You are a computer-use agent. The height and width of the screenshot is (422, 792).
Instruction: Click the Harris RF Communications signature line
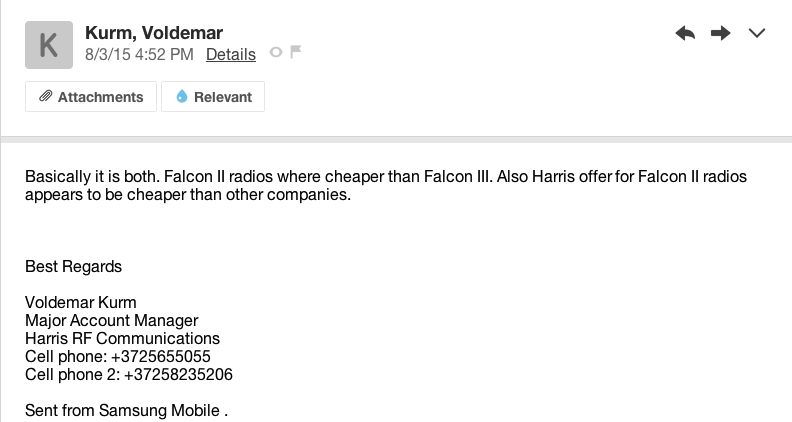click(123, 338)
